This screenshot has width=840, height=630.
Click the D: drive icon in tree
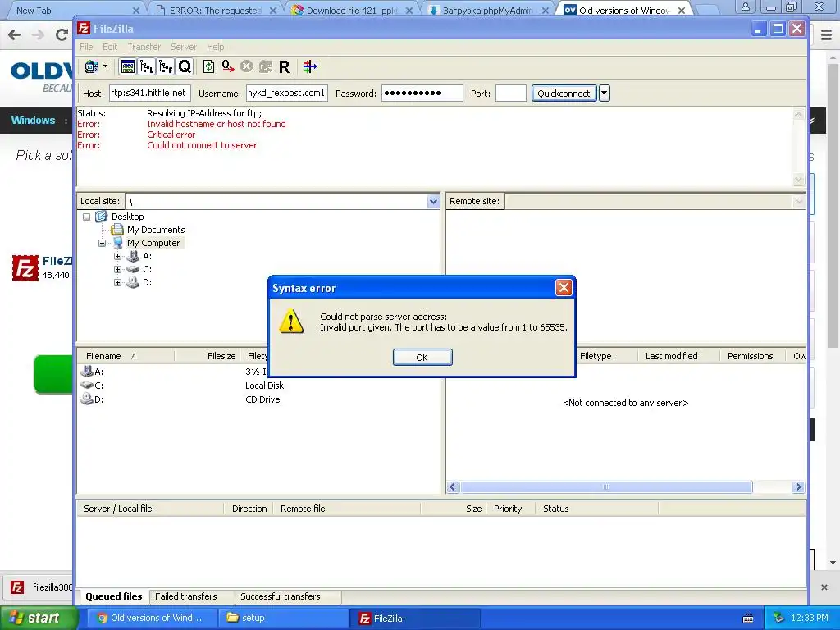pyautogui.click(x=132, y=282)
